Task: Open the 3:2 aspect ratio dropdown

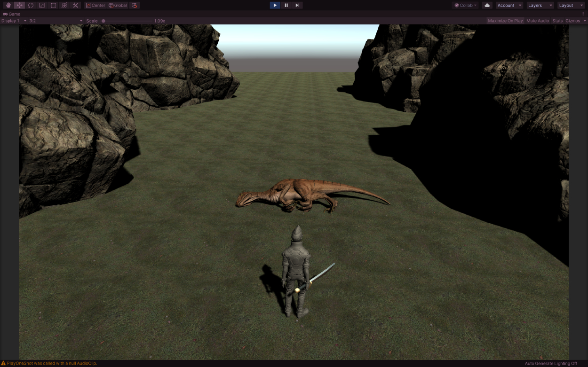Action: pyautogui.click(x=56, y=21)
